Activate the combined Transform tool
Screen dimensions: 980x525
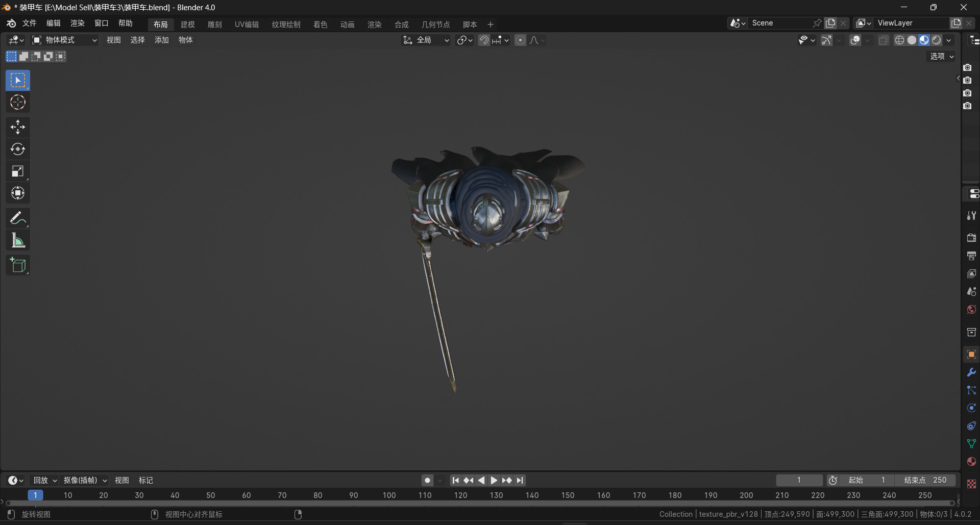(18, 193)
